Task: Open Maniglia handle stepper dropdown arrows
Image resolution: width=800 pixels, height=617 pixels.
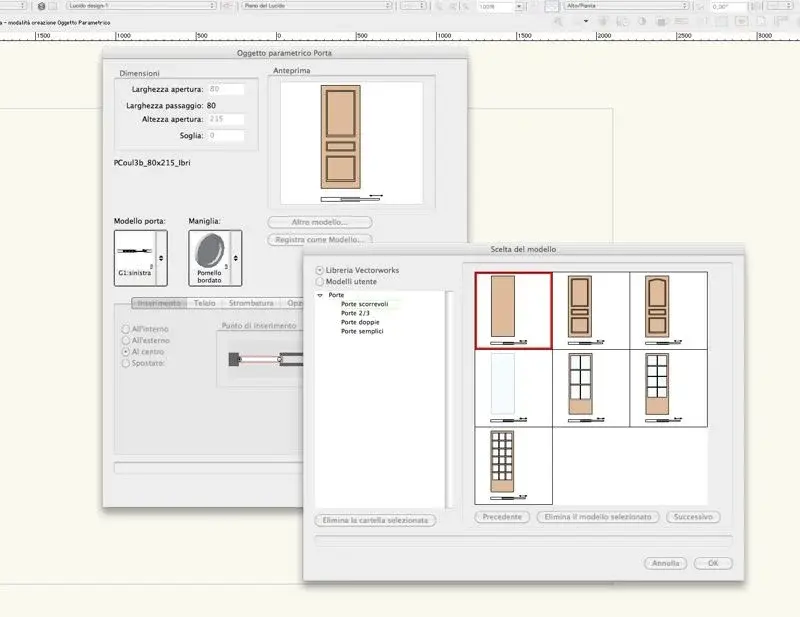Action: (x=236, y=258)
